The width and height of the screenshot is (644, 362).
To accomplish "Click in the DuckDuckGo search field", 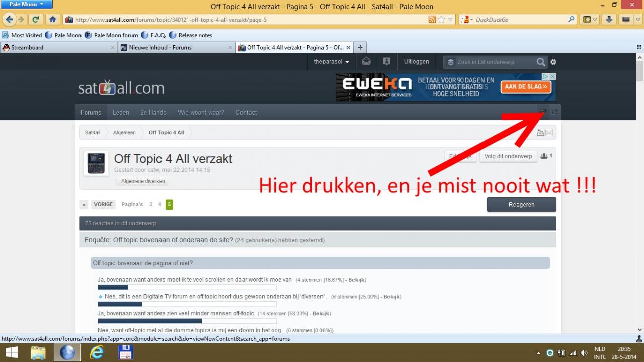I will 520,20.
